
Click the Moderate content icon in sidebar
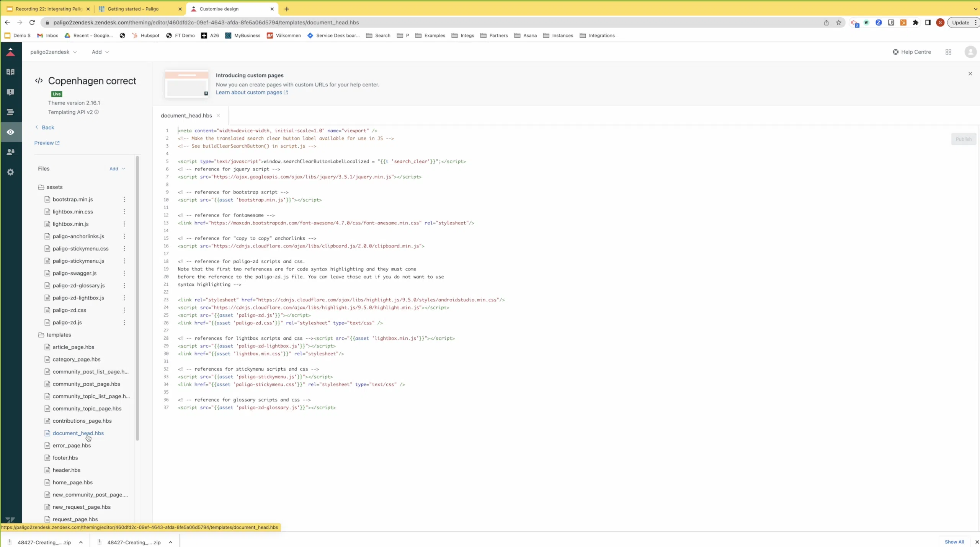[10, 92]
